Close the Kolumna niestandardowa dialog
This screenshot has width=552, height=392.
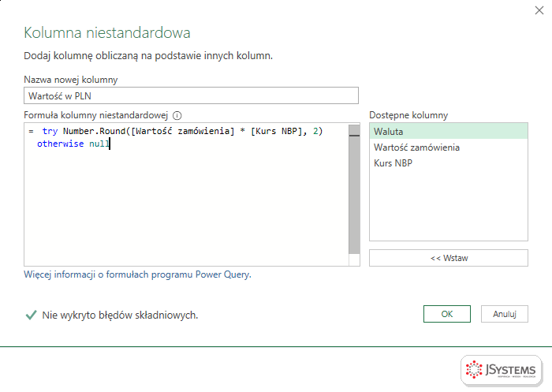coord(539,10)
